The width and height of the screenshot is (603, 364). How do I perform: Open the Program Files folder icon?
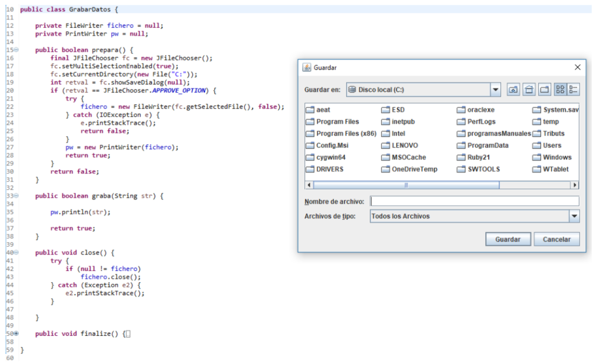tap(310, 122)
